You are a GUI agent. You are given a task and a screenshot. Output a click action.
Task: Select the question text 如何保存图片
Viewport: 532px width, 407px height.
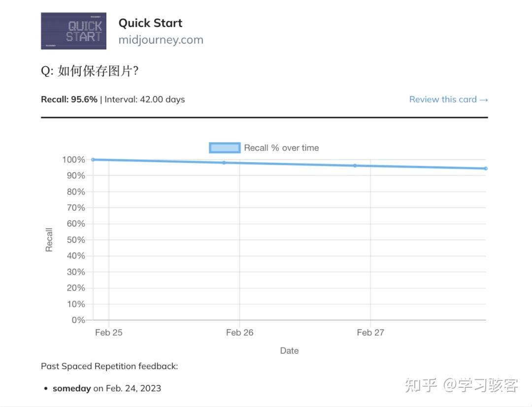(89, 71)
